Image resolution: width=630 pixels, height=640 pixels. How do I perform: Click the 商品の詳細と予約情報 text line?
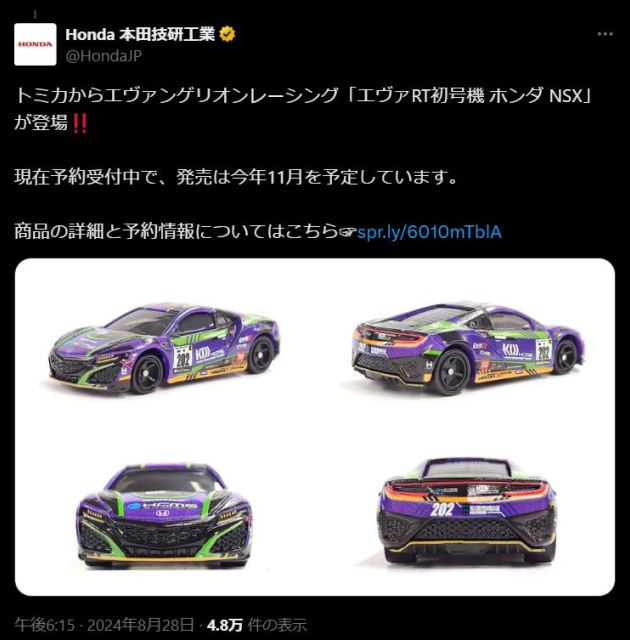coord(176,231)
